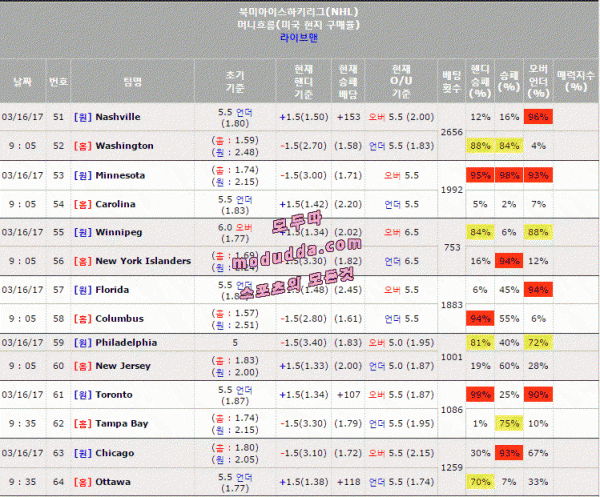The image size is (600, 497).
Task: Click bet count 1883
Action: [x=452, y=305]
